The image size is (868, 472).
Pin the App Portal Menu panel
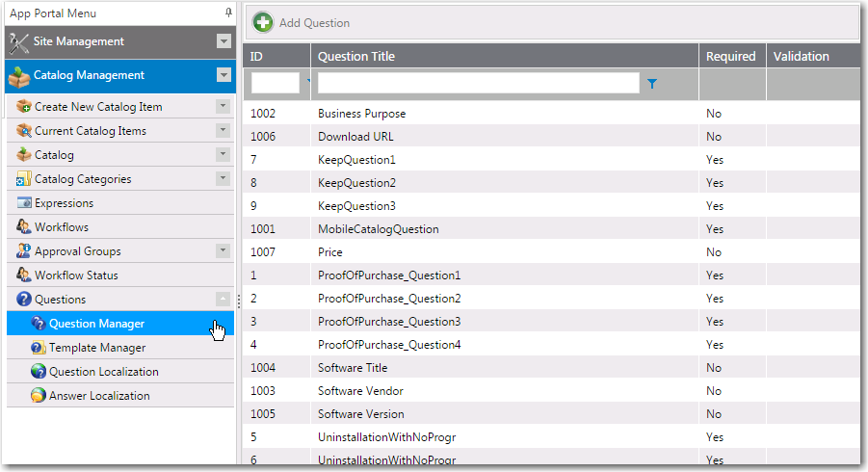(x=227, y=13)
